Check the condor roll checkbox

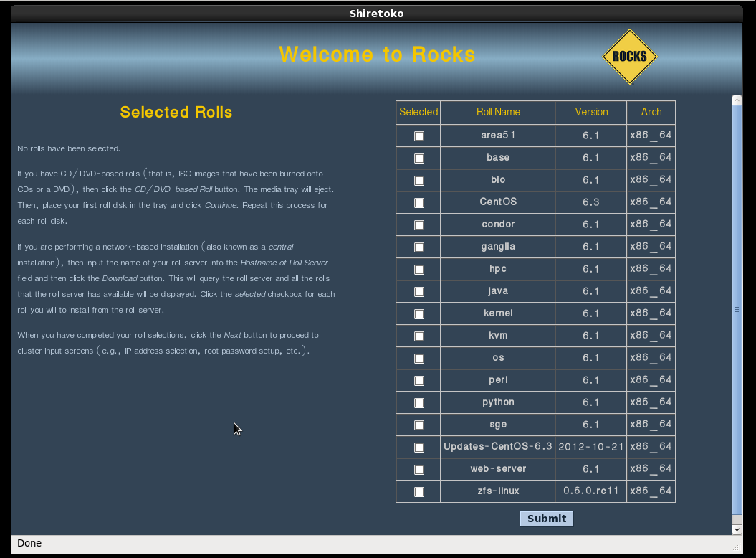coord(419,225)
